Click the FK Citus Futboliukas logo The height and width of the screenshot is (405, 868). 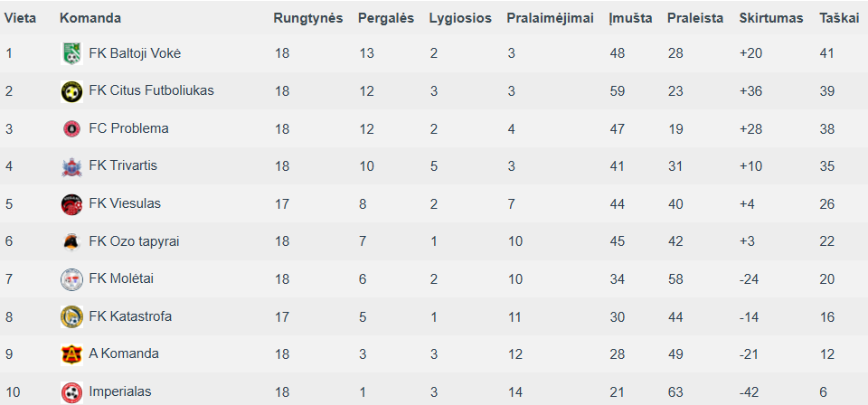pyautogui.click(x=71, y=91)
